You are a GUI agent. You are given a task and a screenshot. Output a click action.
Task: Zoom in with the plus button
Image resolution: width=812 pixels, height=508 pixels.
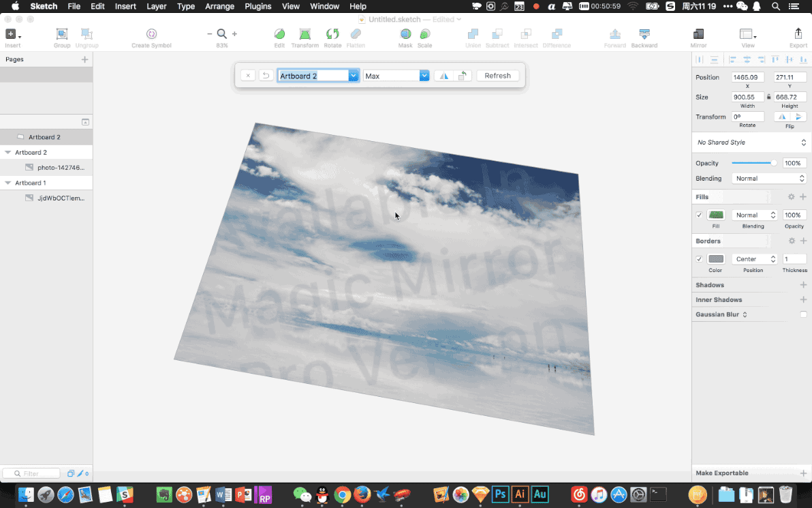coord(234,33)
